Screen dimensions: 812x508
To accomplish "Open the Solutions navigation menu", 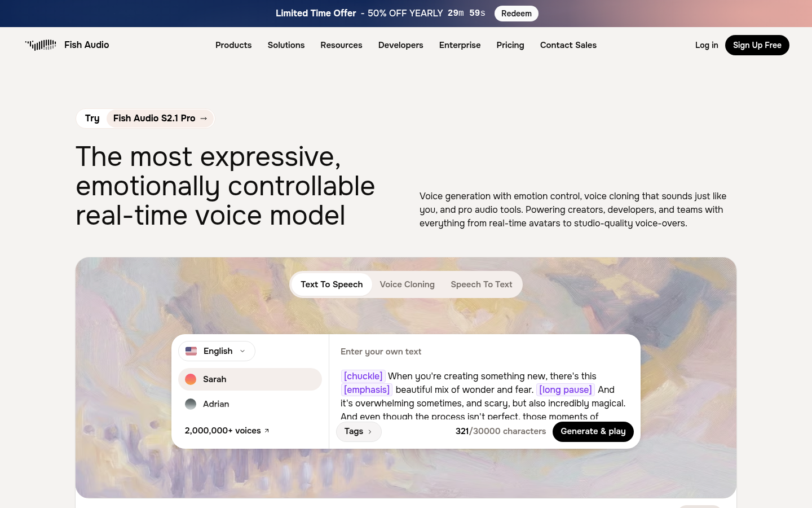I will click(x=286, y=45).
